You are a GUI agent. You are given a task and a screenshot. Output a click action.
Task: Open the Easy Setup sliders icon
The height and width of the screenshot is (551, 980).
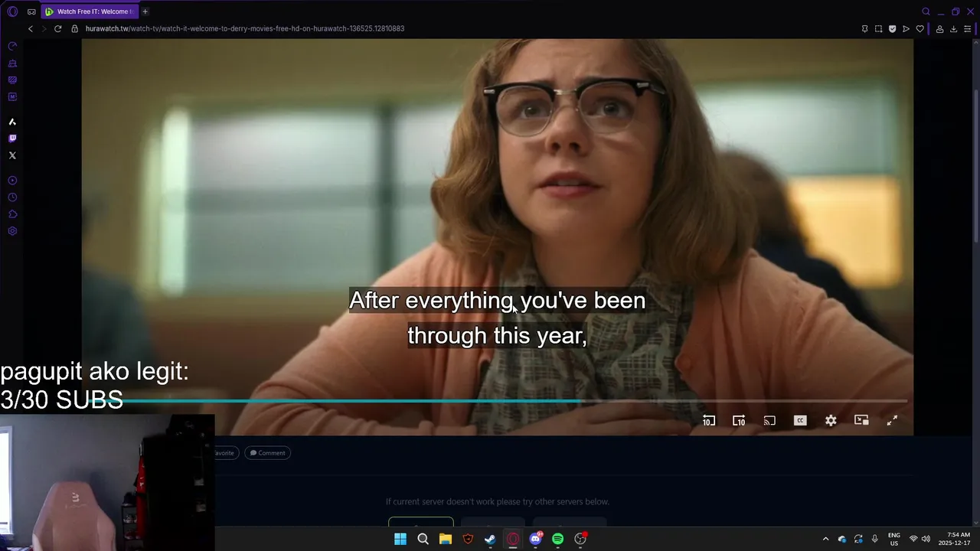click(x=967, y=29)
